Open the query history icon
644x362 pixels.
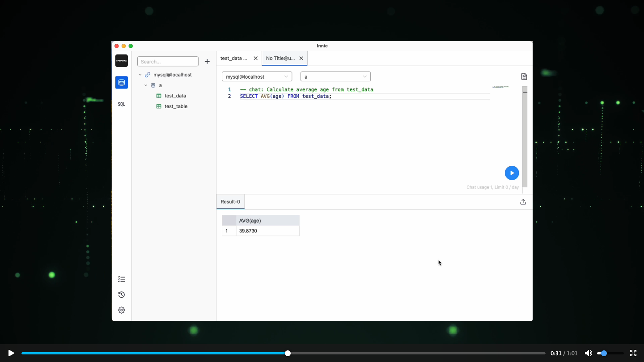[x=121, y=295]
